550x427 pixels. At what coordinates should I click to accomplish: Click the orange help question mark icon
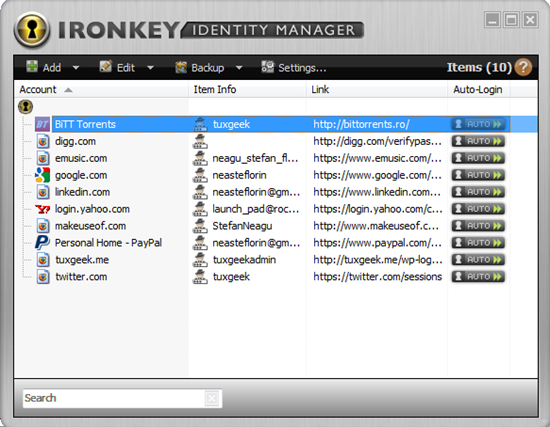[523, 67]
